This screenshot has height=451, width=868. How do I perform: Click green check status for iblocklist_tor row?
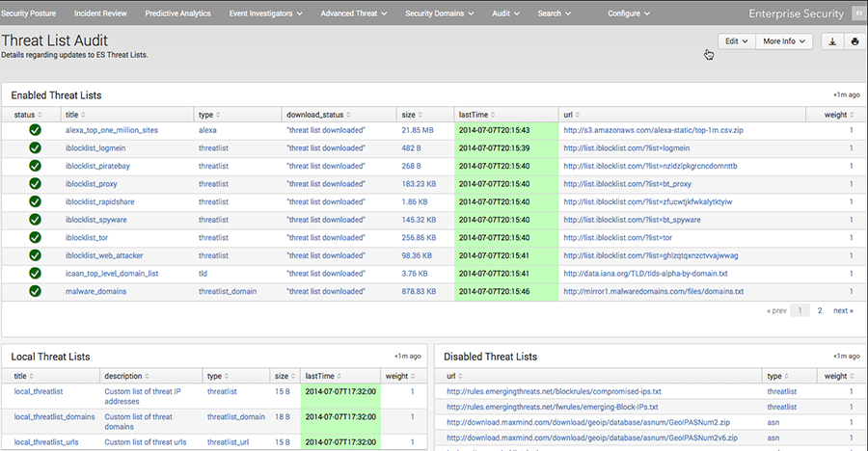tap(35, 237)
